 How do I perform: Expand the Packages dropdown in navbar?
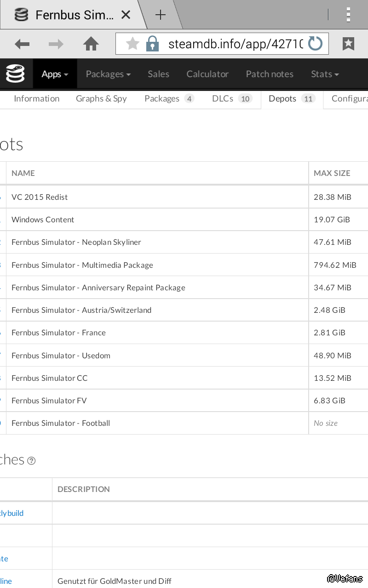(x=108, y=74)
